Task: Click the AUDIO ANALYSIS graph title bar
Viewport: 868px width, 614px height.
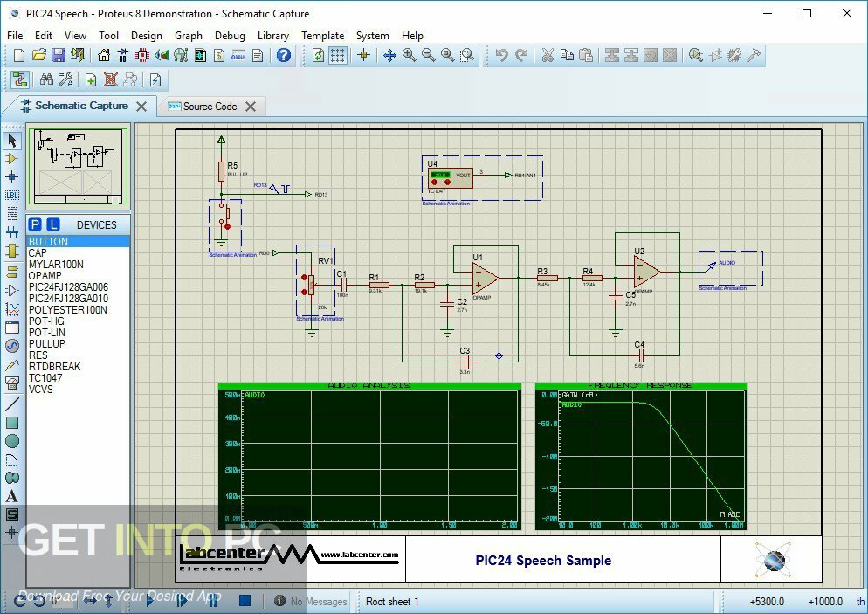Action: tap(369, 385)
